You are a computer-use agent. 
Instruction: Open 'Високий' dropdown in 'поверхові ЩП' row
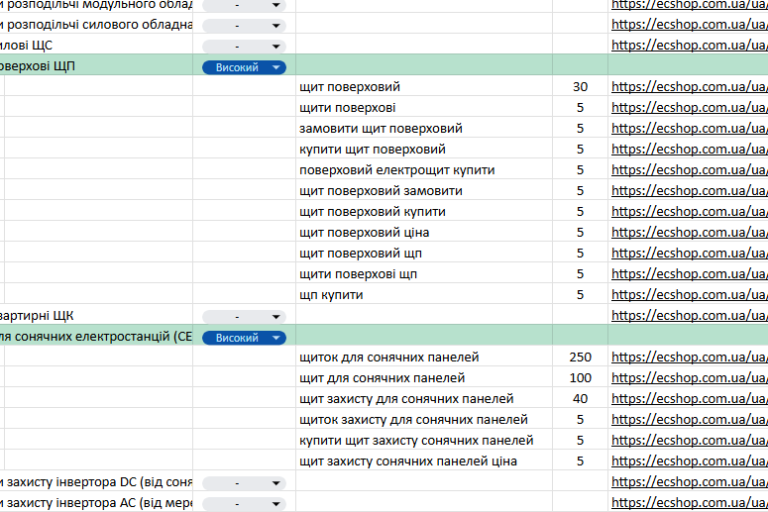pos(244,67)
